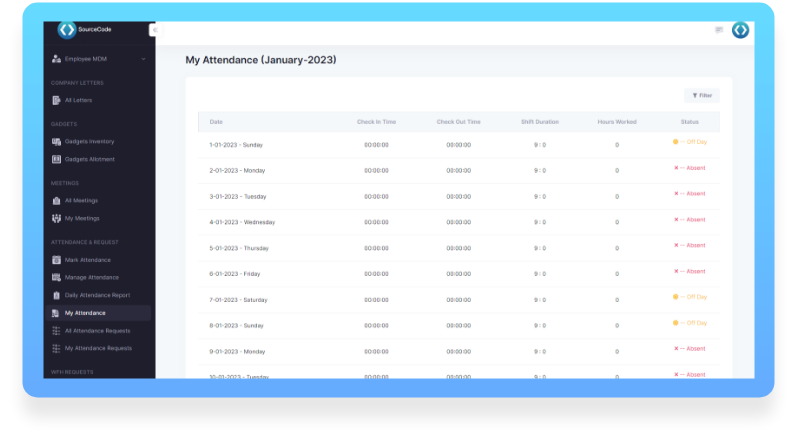Click the SourceCode logo icon in sidebar

click(x=67, y=30)
